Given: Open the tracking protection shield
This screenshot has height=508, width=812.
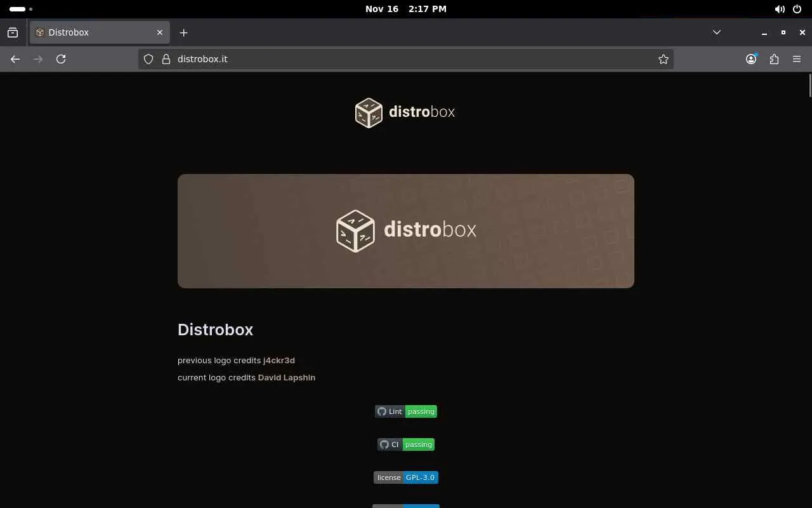Looking at the screenshot, I should pyautogui.click(x=148, y=59).
